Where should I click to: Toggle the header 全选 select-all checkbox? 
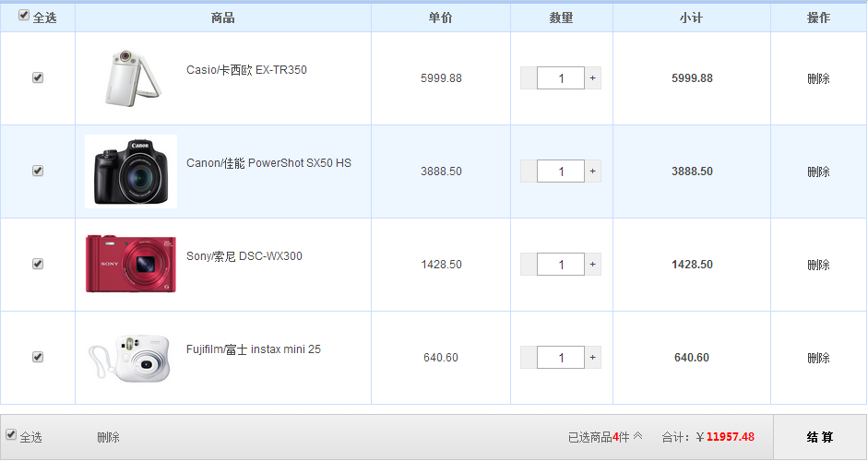click(x=24, y=15)
